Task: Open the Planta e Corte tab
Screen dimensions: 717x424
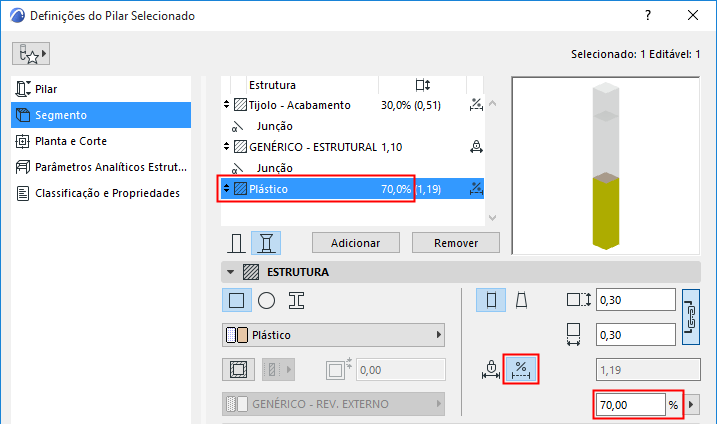Action: point(70,141)
